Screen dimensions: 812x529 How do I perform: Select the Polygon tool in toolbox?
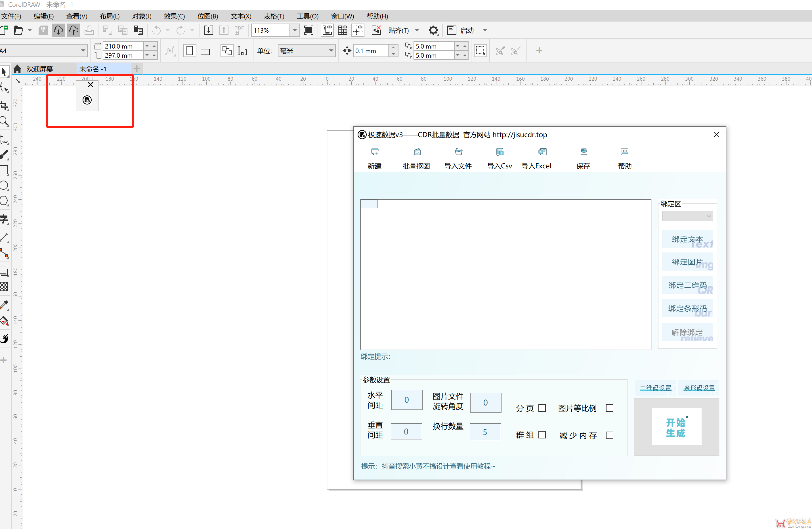coord(5,201)
